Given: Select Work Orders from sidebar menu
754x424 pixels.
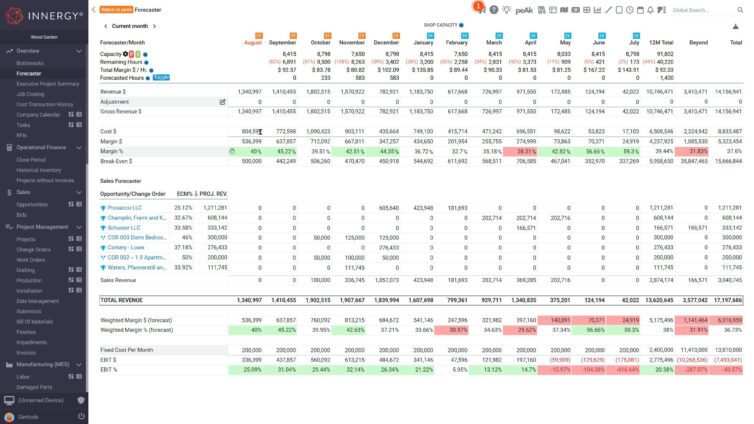Looking at the screenshot, I should coord(31,259).
